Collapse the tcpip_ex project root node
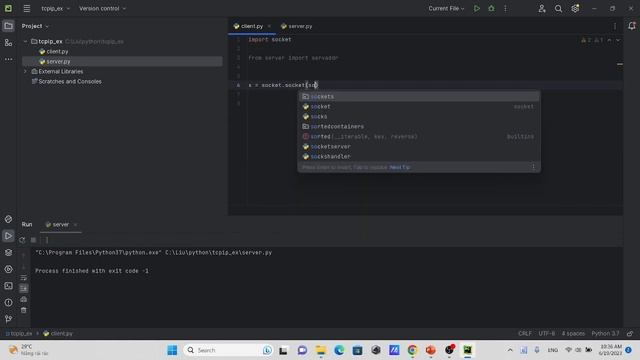This screenshot has width=640, height=360. click(25, 41)
